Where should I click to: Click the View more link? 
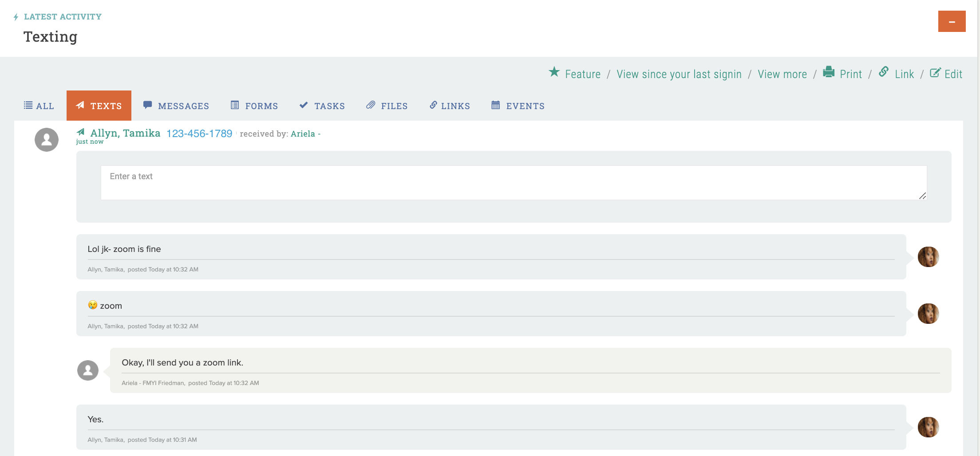click(782, 74)
